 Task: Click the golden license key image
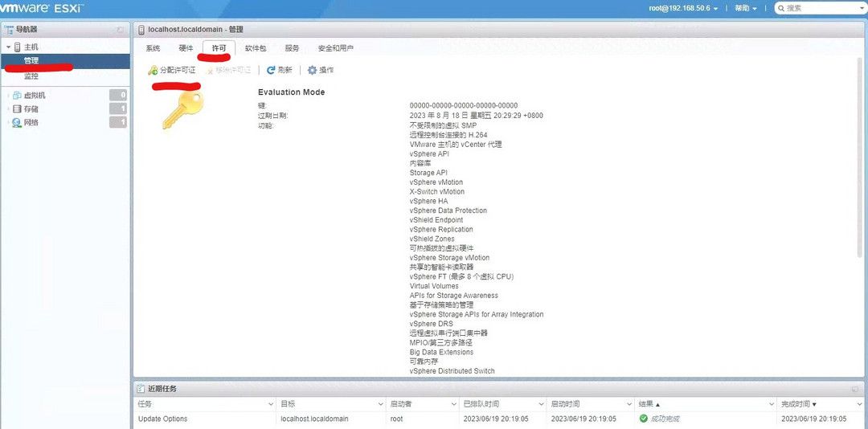(x=182, y=110)
